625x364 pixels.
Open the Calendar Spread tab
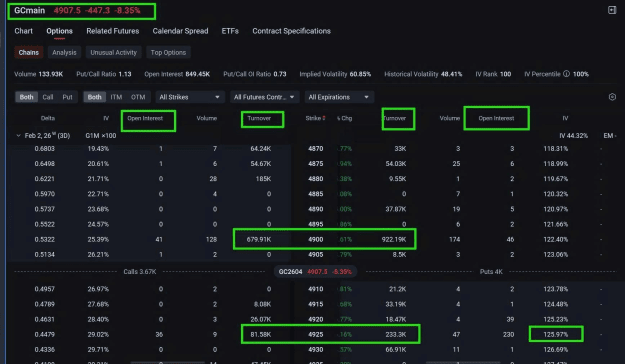coord(180,31)
